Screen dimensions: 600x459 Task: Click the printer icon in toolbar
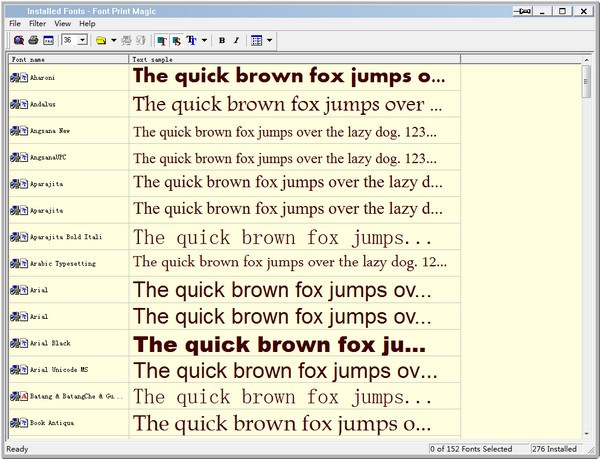point(34,40)
